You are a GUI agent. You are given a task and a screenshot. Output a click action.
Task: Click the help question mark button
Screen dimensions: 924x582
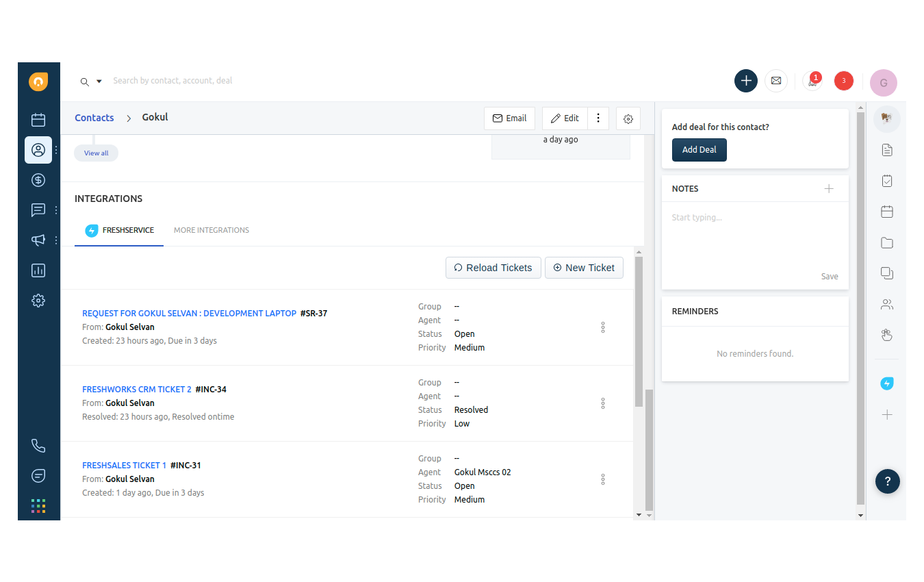(x=888, y=481)
